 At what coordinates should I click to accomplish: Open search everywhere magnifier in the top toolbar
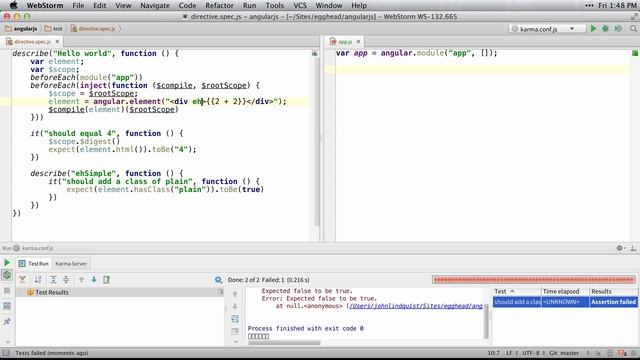[x=633, y=29]
